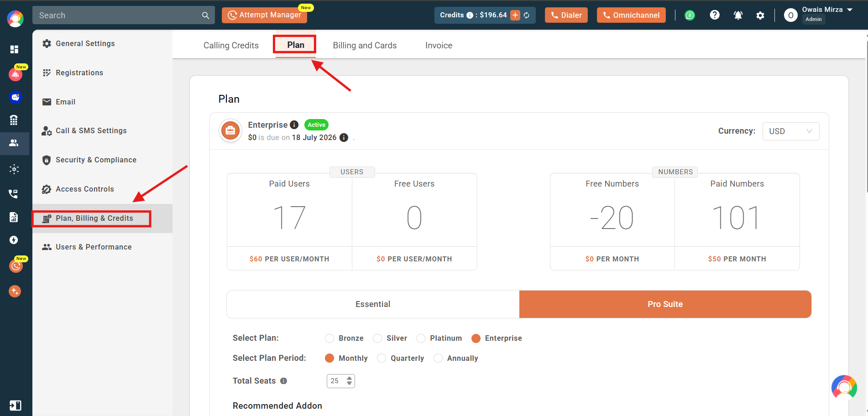Click the search magnifier icon
The height and width of the screenshot is (416, 868).
[205, 16]
